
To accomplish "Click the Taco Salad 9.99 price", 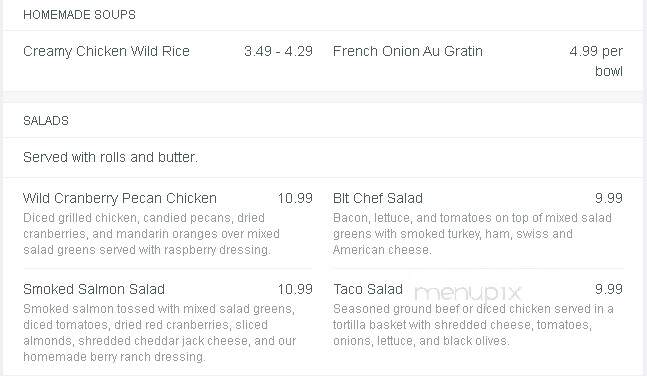I will 609,289.
